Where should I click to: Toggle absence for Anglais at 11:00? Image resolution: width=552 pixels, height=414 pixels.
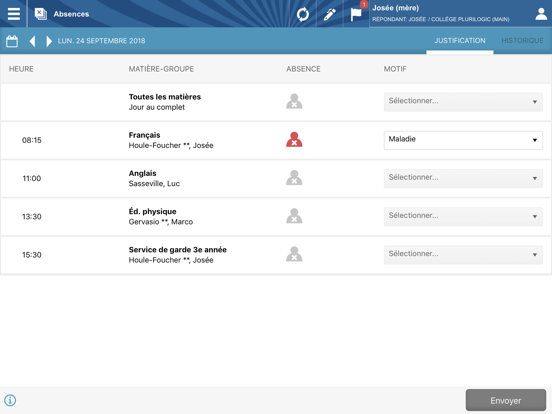point(294,177)
